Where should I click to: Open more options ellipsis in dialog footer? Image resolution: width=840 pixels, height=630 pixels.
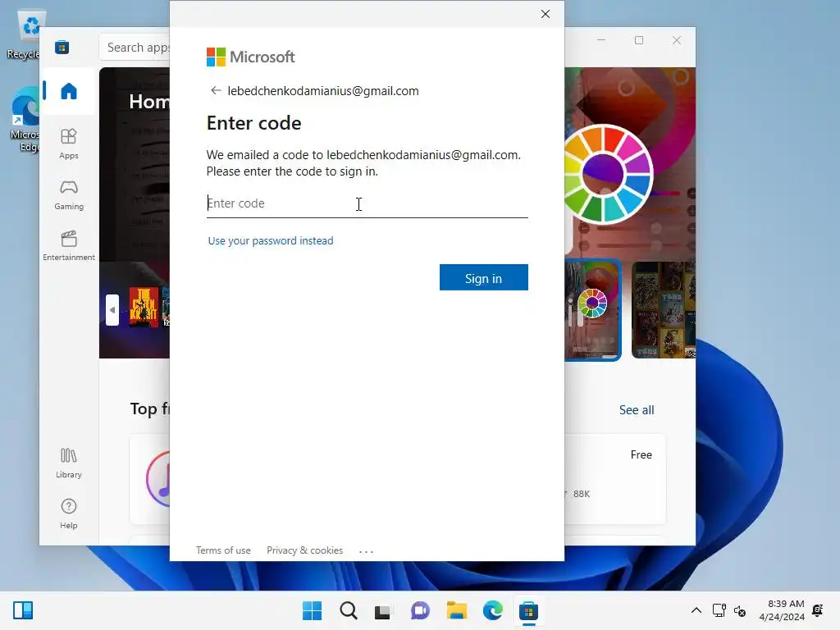coord(366,550)
